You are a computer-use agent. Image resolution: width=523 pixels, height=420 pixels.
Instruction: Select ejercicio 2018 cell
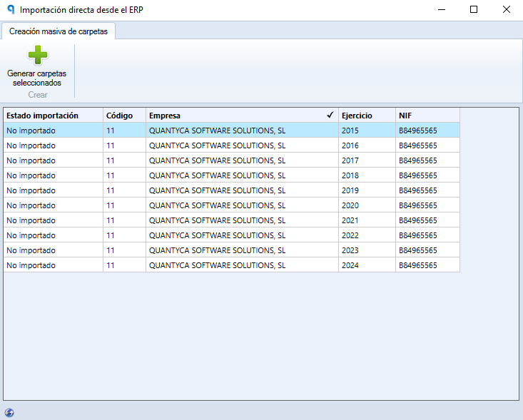[x=367, y=175]
